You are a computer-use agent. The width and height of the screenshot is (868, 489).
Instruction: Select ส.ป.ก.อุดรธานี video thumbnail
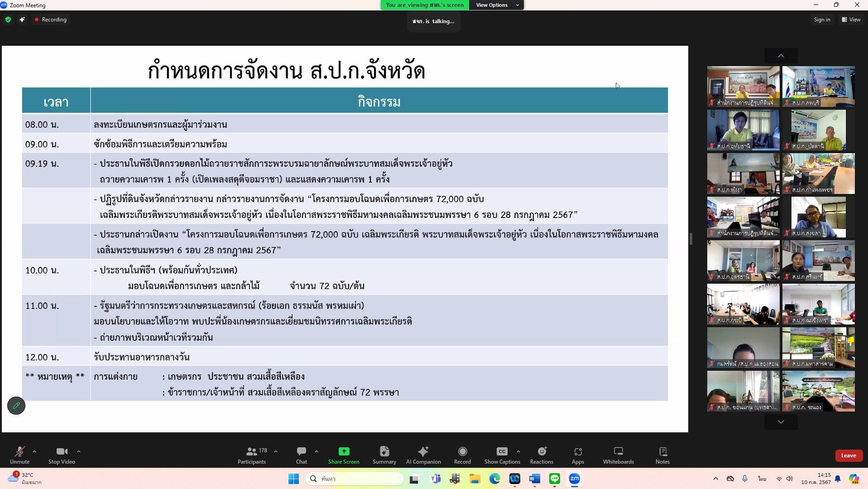(743, 261)
